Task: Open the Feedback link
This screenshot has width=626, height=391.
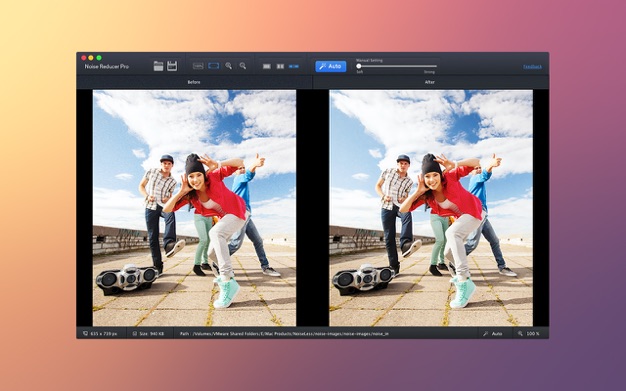Action: 533,67
